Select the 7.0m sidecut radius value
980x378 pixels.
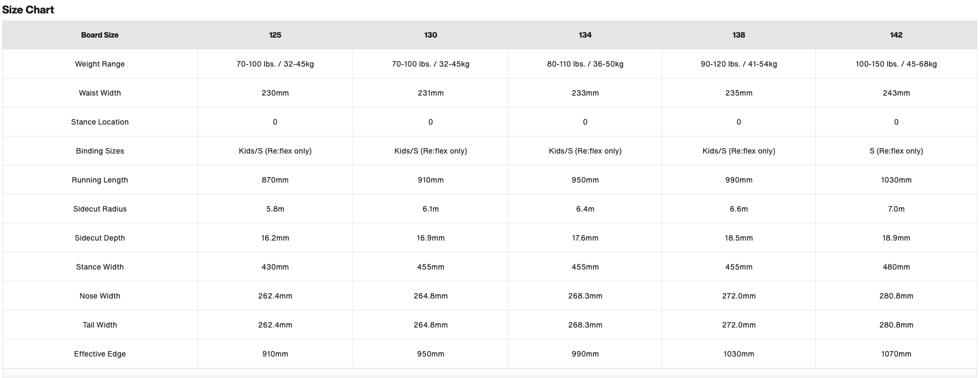click(x=896, y=209)
